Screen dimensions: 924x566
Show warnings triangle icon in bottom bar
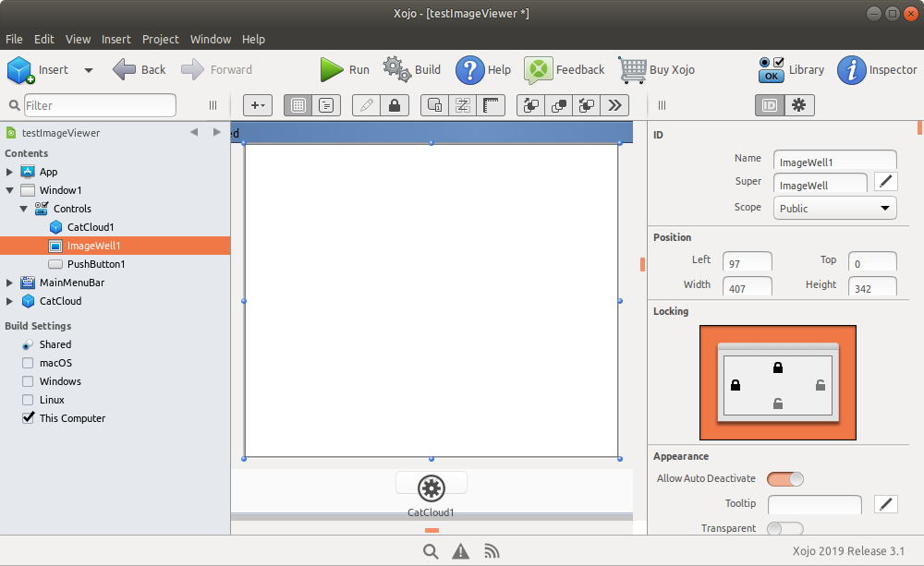[x=461, y=551]
